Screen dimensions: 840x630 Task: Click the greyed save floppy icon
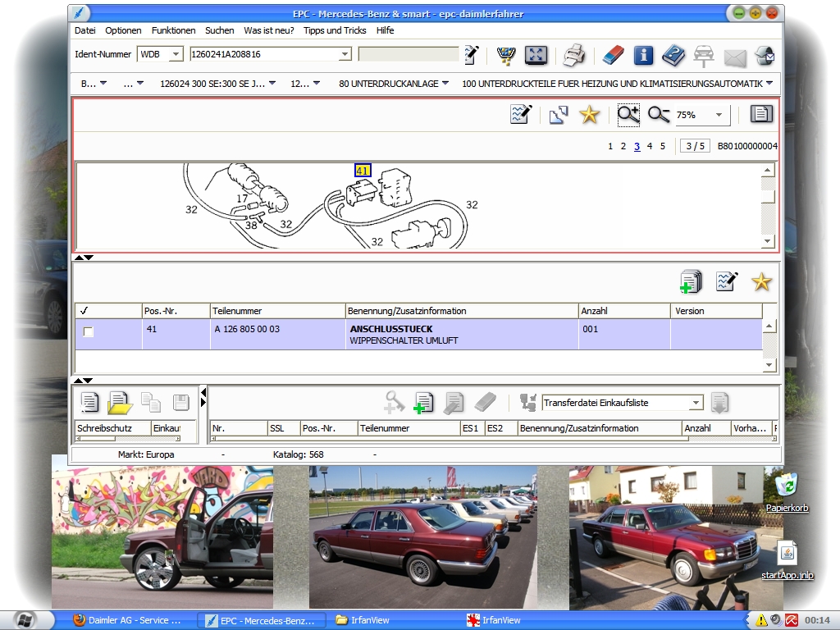[x=181, y=402]
